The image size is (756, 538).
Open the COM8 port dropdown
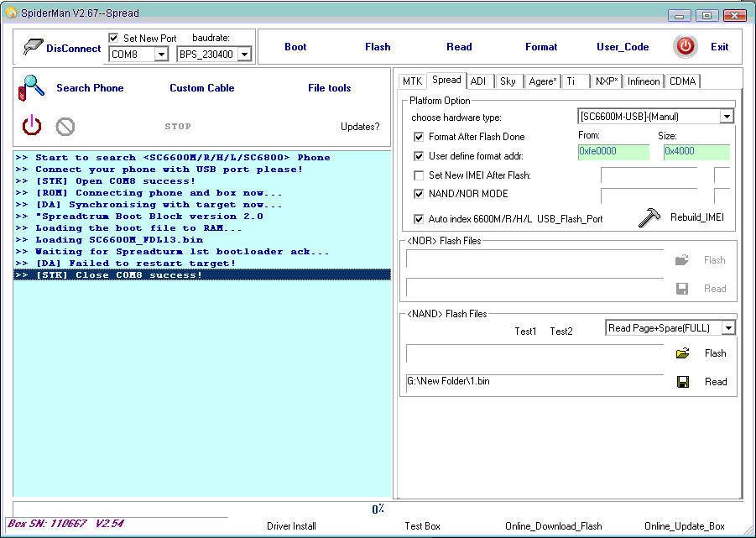point(161,54)
